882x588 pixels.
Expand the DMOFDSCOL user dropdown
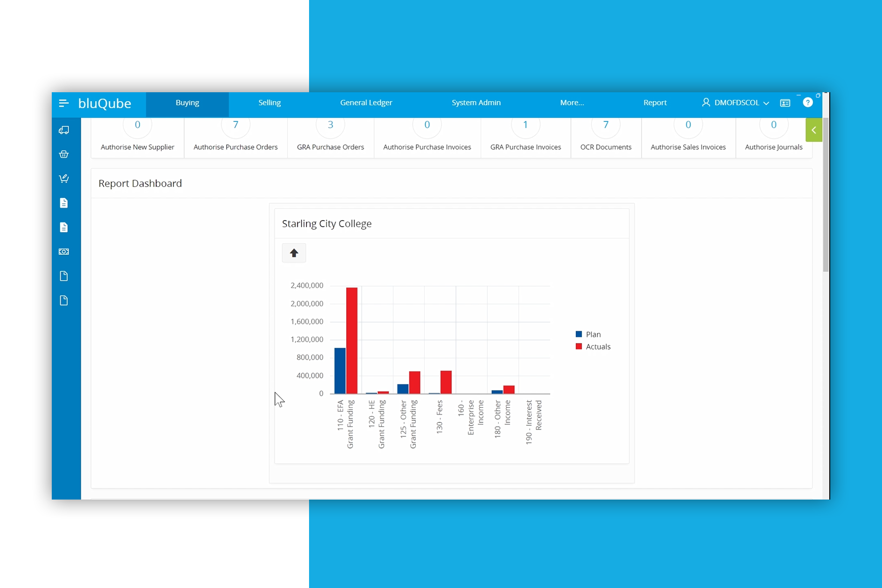[736, 103]
